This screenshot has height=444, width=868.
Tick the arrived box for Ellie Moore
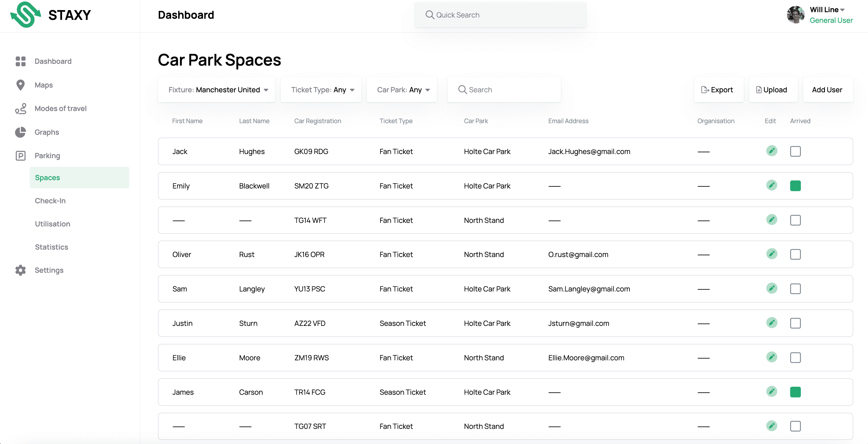795,358
